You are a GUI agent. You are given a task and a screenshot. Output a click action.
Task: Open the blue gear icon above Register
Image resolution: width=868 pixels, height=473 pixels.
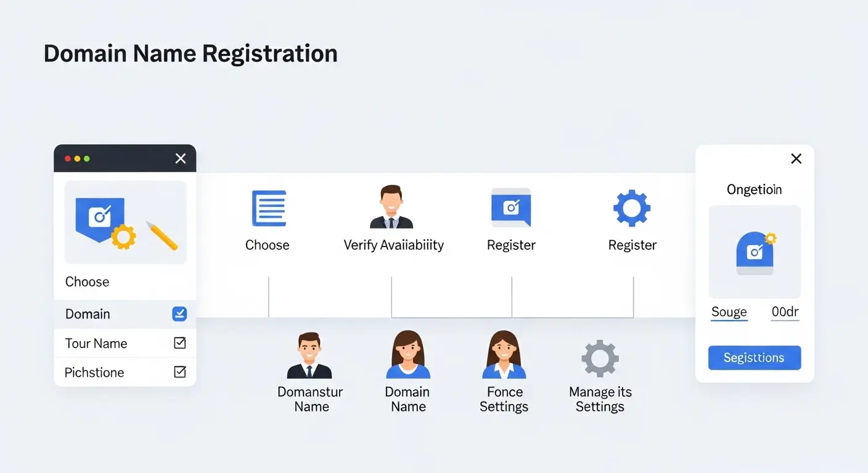(x=632, y=208)
